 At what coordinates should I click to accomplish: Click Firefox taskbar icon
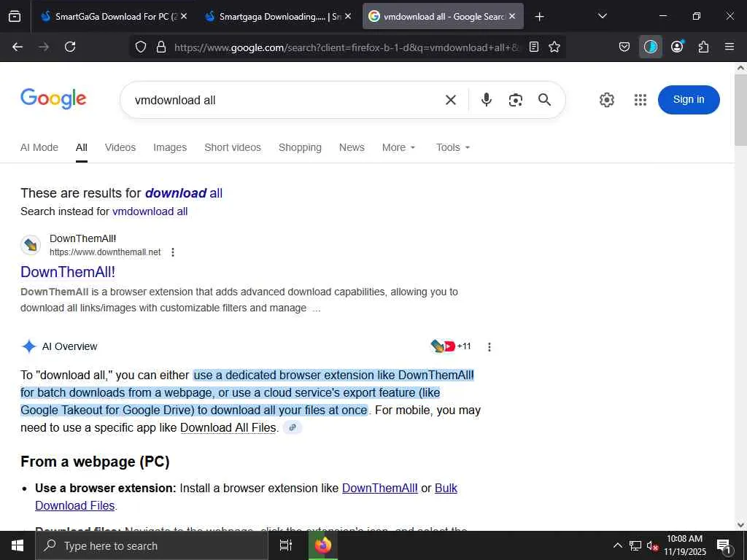[323, 545]
